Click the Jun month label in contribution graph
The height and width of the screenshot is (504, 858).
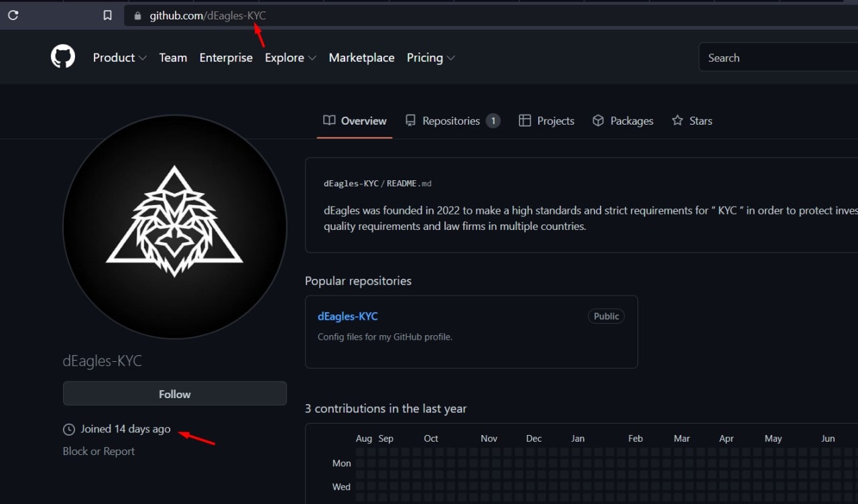pos(829,438)
